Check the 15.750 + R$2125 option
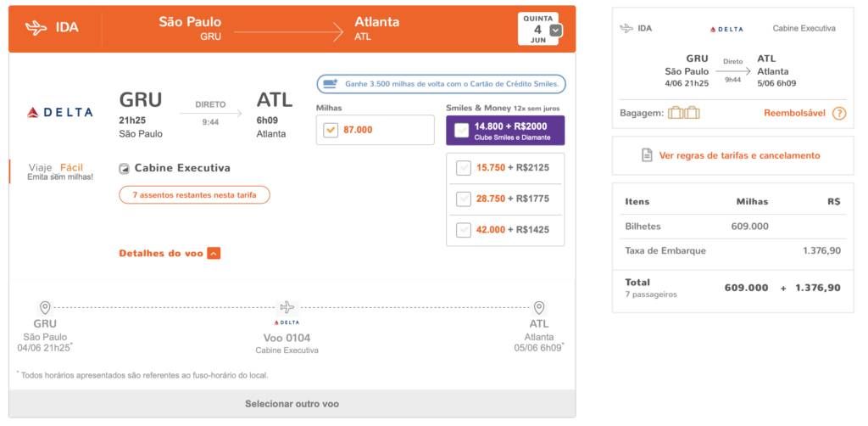The image size is (868, 426). tap(464, 168)
